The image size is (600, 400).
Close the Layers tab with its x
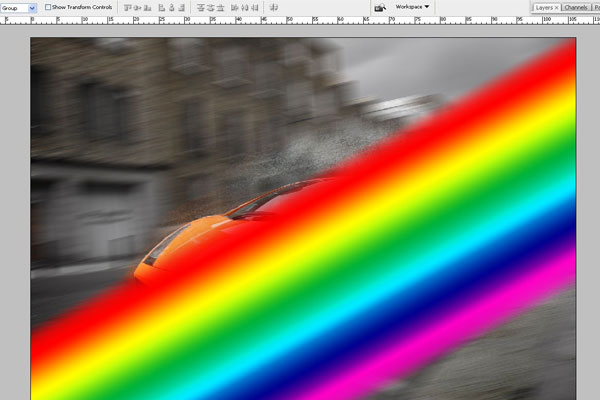pos(557,8)
